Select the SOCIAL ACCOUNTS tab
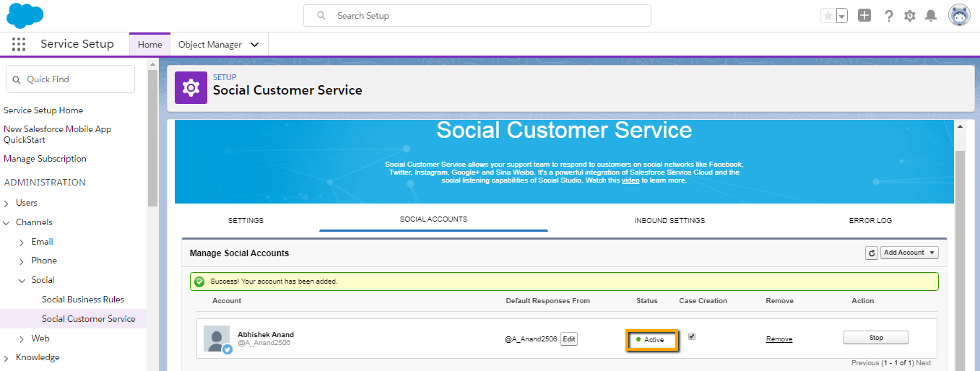This screenshot has width=980, height=371. pyautogui.click(x=433, y=219)
